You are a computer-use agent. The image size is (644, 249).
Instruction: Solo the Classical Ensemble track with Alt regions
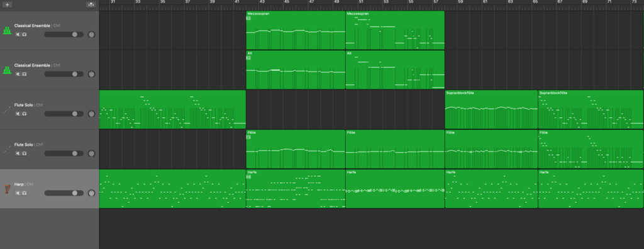pos(25,74)
